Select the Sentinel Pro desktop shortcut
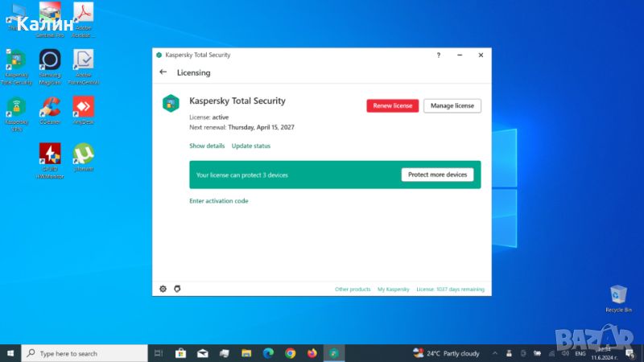This screenshot has width=644, height=362. pyautogui.click(x=50, y=19)
